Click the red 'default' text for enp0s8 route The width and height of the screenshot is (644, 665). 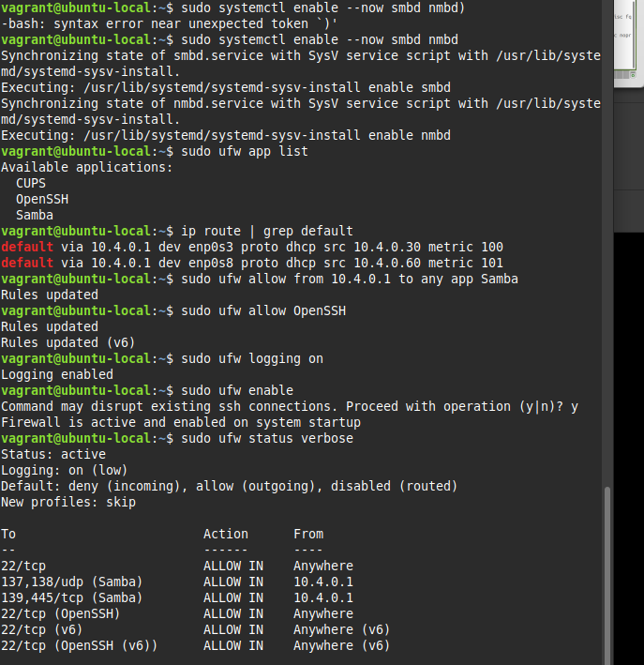click(x=27, y=263)
